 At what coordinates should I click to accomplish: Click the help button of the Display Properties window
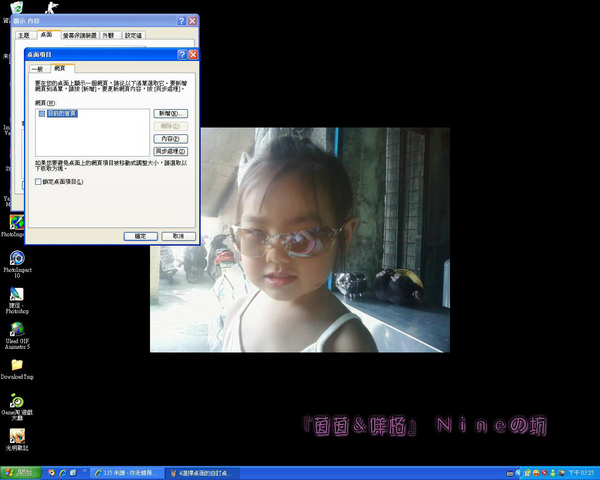(x=182, y=21)
